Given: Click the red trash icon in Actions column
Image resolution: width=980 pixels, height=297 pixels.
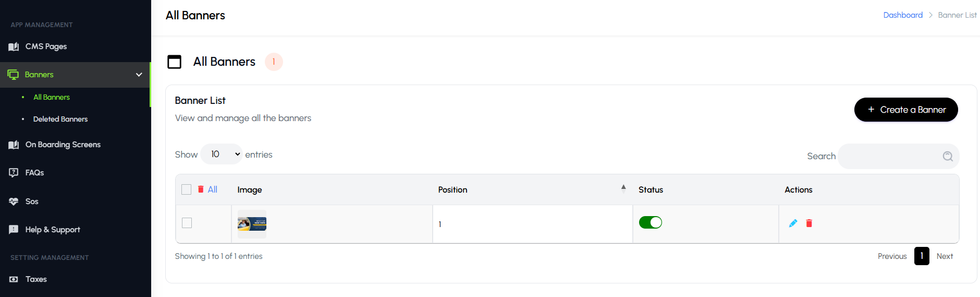Looking at the screenshot, I should coord(809,223).
